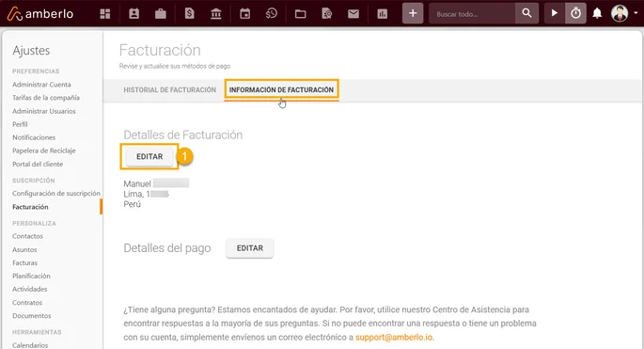Viewport: 644px width, 349px height.
Task: Open Asuntos customization settings
Action: click(x=24, y=249)
